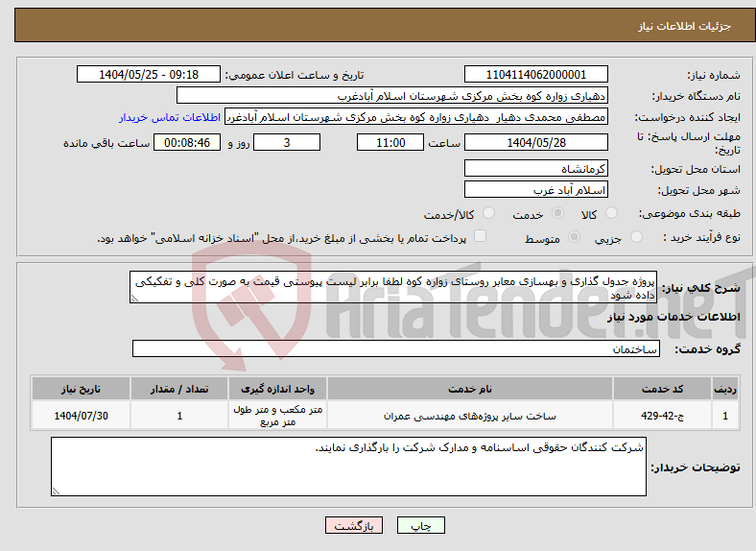Viewport: 756px width, 551px height.
Task: Click the request creator field مصطفی محمدی
Action: click(x=416, y=117)
